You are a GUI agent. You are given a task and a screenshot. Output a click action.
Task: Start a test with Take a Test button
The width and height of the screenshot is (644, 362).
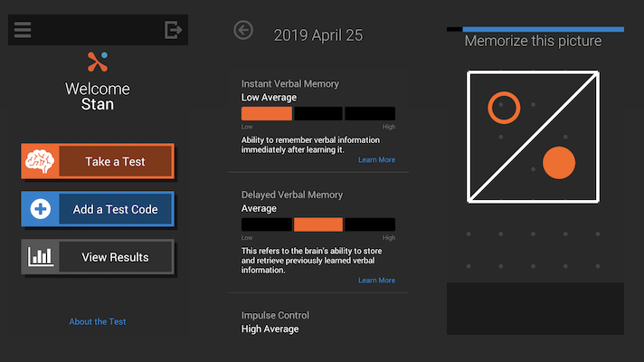point(98,161)
